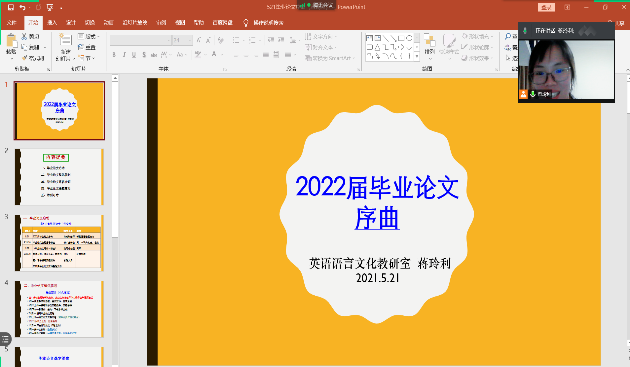Click the Save icon in quick access toolbar
The width and height of the screenshot is (630, 367).
(x=11, y=7)
